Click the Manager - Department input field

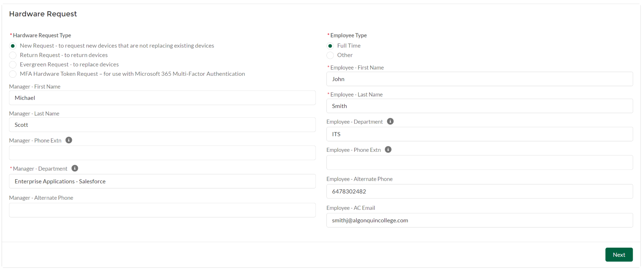click(x=162, y=181)
